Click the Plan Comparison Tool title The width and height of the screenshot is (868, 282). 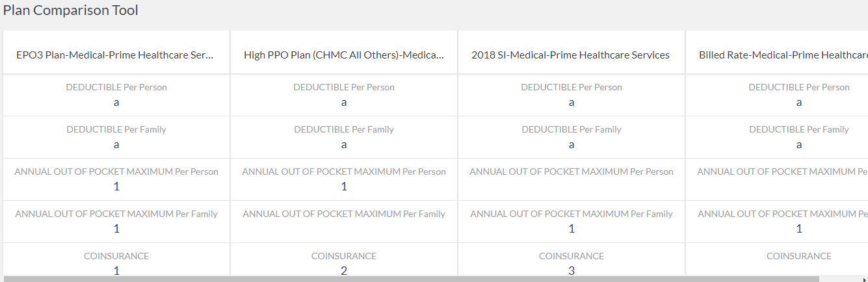(x=71, y=10)
